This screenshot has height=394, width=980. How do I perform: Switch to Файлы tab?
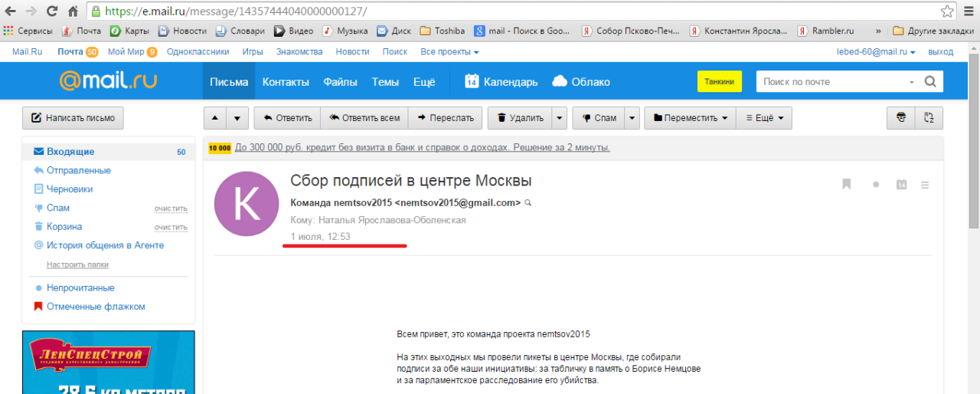pyautogui.click(x=341, y=82)
